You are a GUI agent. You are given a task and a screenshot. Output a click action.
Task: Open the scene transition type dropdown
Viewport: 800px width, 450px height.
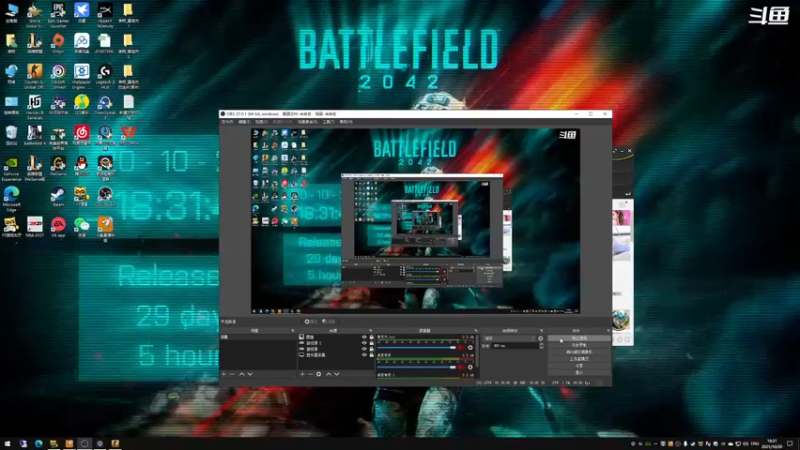[510, 338]
